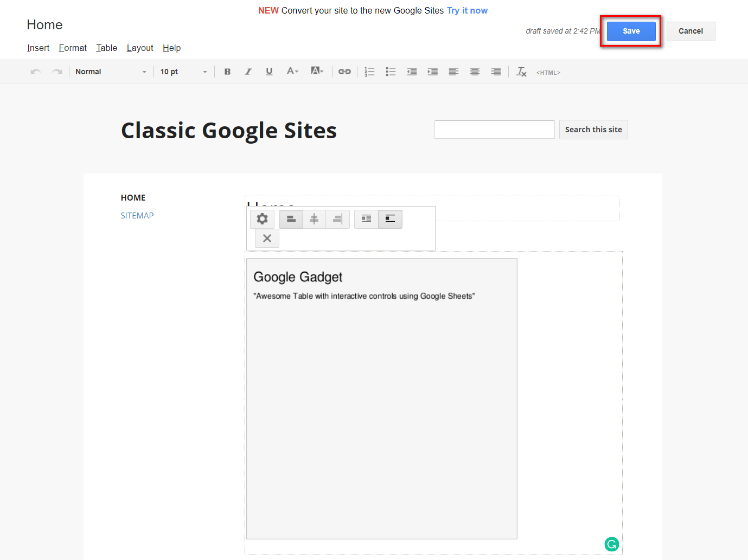Center align text
Viewport: 748px width, 560px height.
(475, 72)
